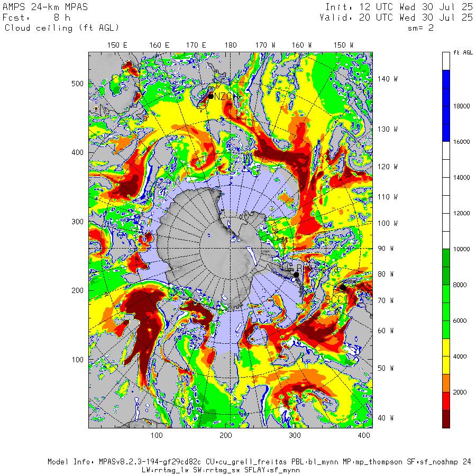Click the '2000' colorbar value
Image resolution: width=476 pixels, height=476 pixels.
coord(460,392)
